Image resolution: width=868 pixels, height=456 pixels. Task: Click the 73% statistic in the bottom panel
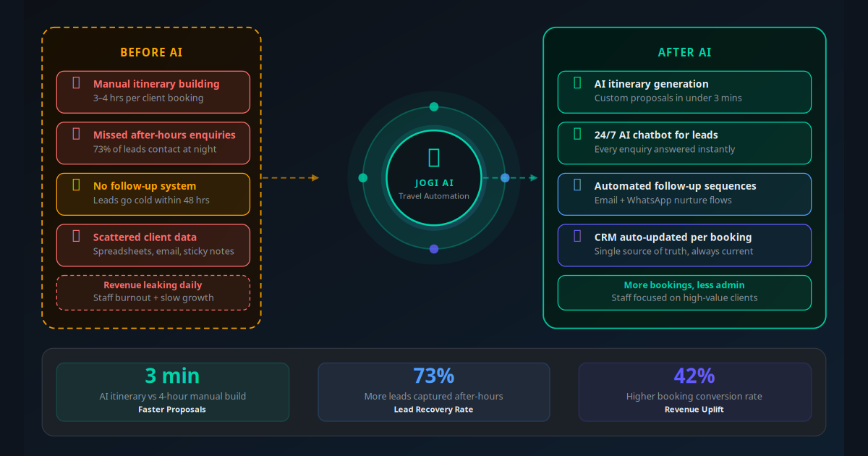434,376
